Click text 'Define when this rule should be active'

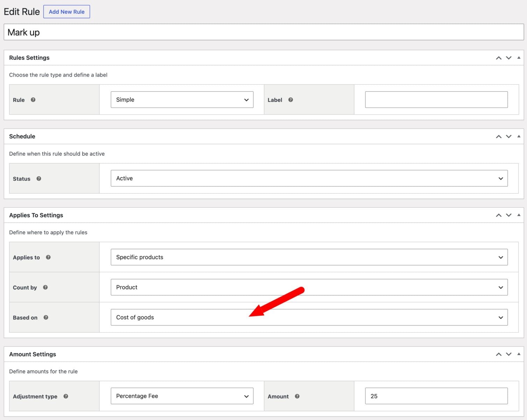[57, 154]
